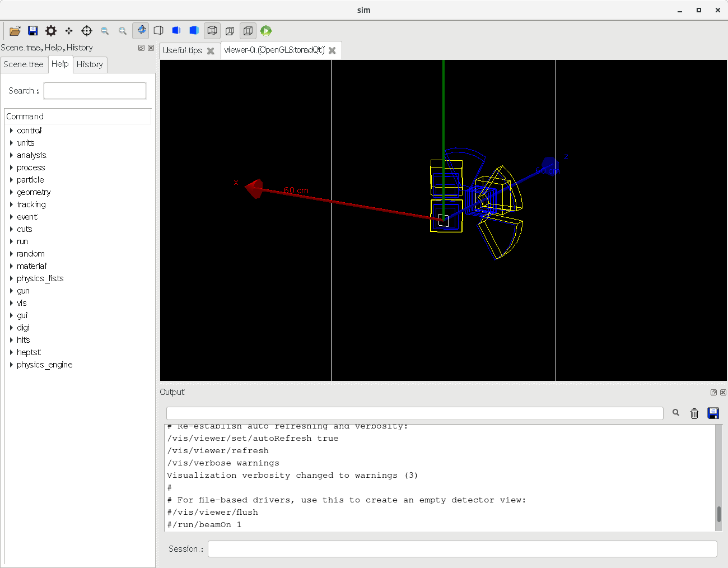Select the digi command entry
The width and height of the screenshot is (728, 568).
click(23, 328)
